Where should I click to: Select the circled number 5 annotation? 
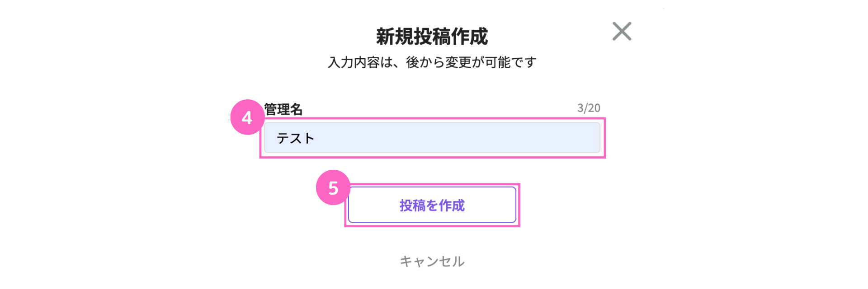click(x=333, y=188)
